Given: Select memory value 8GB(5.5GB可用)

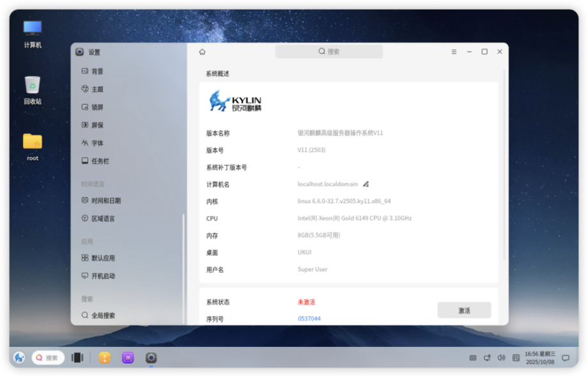Looking at the screenshot, I should [x=319, y=235].
